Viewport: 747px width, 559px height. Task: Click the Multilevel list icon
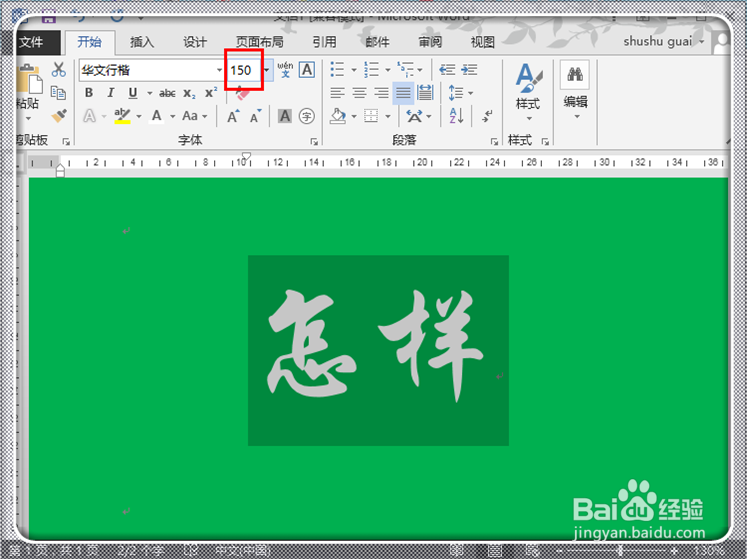405,70
